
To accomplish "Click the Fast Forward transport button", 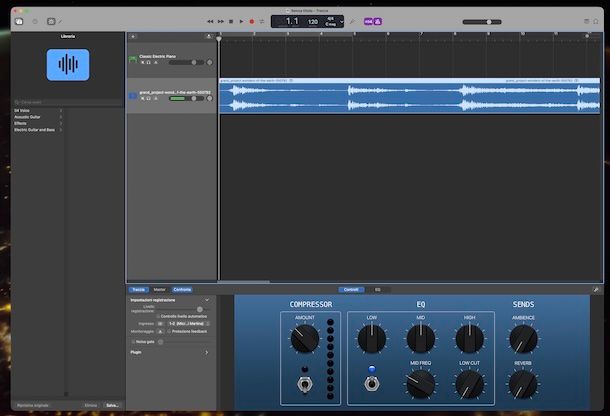I will pos(221,22).
